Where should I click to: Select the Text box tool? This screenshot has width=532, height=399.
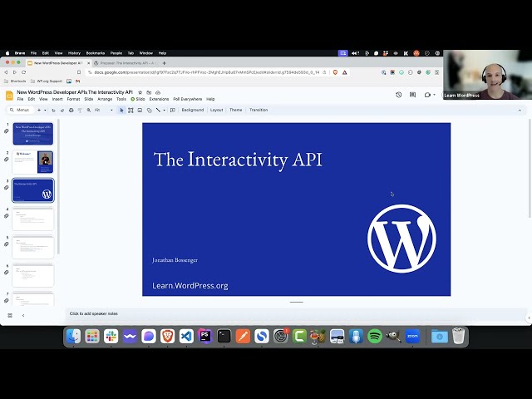click(131, 111)
